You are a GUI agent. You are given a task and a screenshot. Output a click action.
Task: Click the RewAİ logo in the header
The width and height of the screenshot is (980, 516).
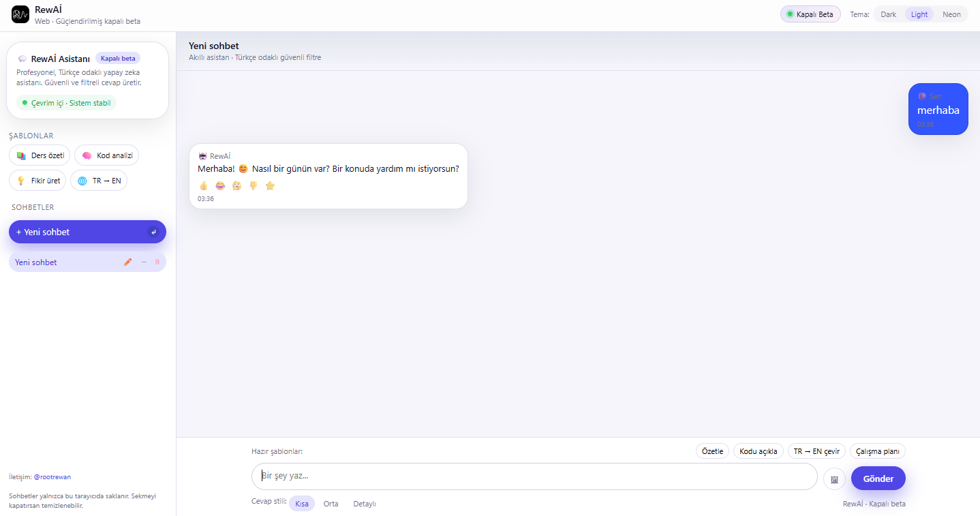20,14
